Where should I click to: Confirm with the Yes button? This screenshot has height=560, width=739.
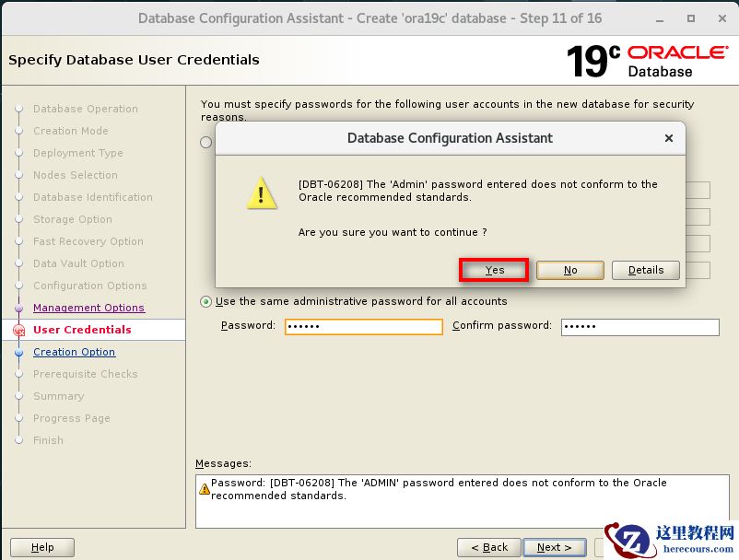(494, 271)
